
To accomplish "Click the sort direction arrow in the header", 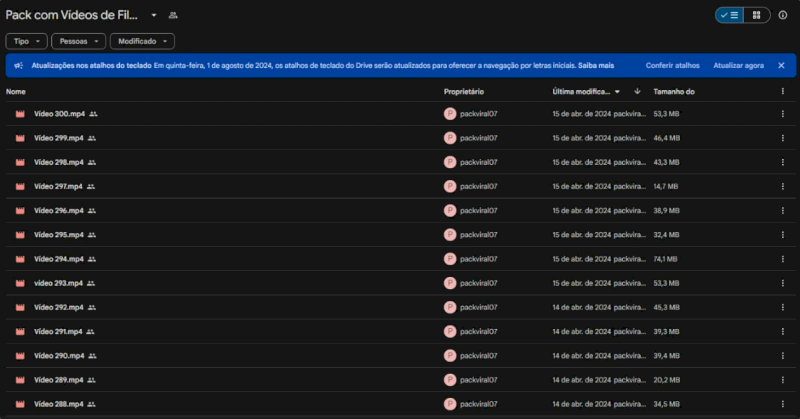I will coord(637,91).
